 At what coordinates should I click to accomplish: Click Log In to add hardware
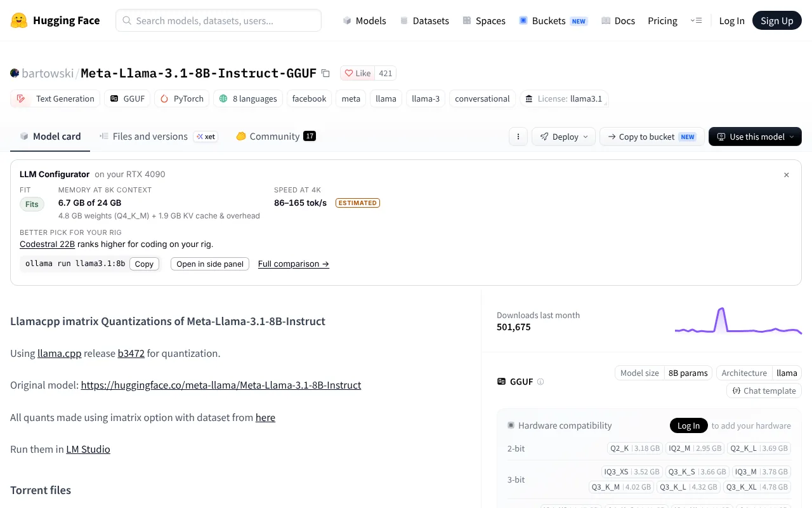click(x=688, y=425)
